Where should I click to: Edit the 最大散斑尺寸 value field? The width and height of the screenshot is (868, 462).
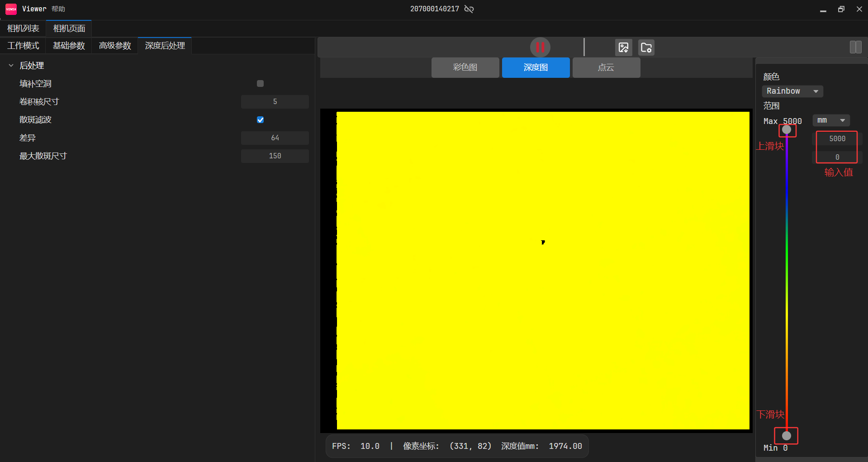275,156
